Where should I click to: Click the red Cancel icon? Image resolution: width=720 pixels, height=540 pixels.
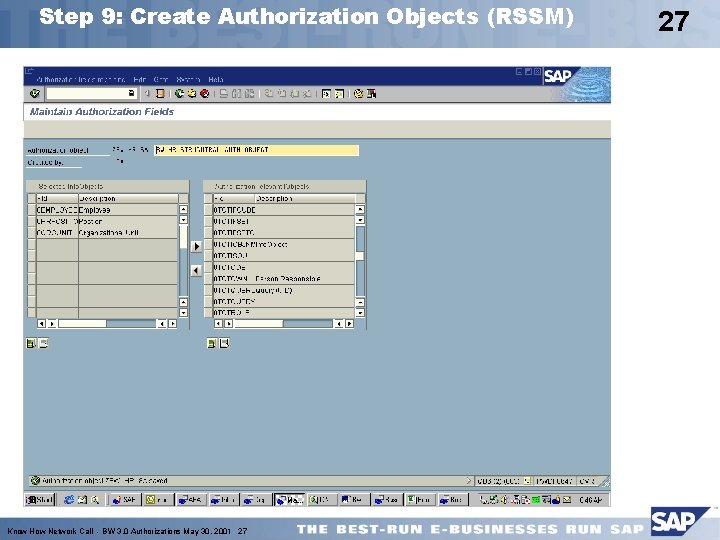point(204,94)
